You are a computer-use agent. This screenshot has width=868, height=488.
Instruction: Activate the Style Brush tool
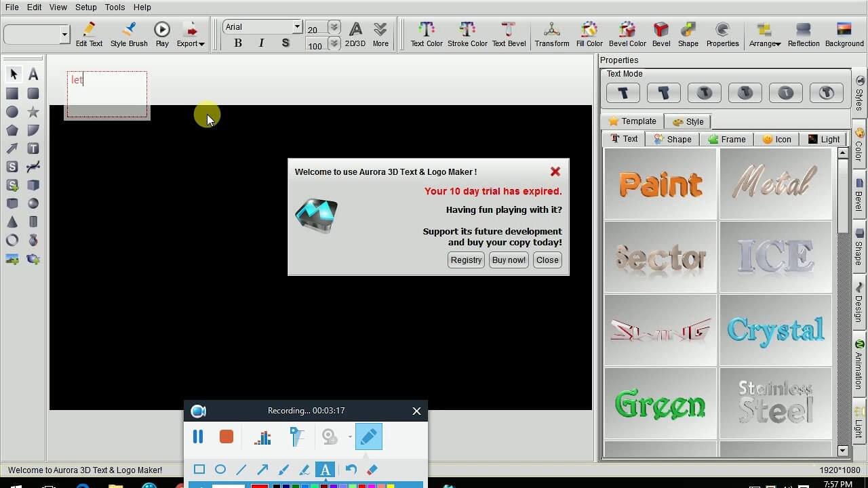coord(129,35)
